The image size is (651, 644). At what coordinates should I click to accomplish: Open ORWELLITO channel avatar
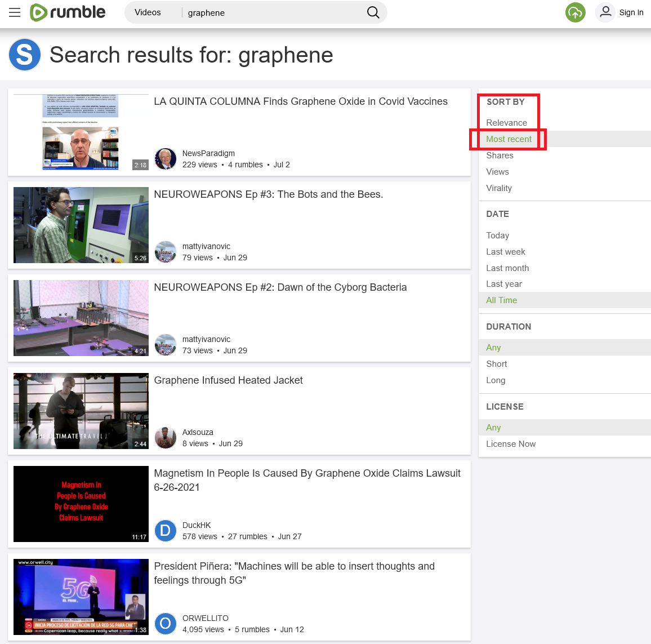165,624
